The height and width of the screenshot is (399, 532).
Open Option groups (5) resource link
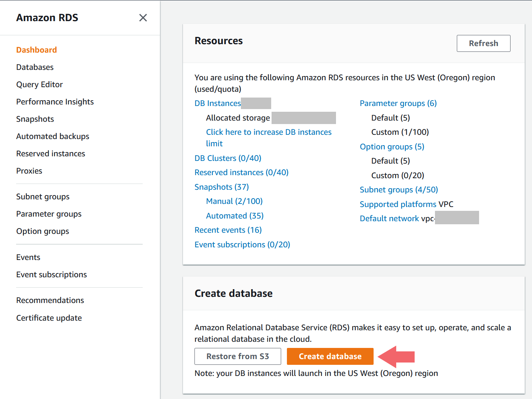coord(392,147)
